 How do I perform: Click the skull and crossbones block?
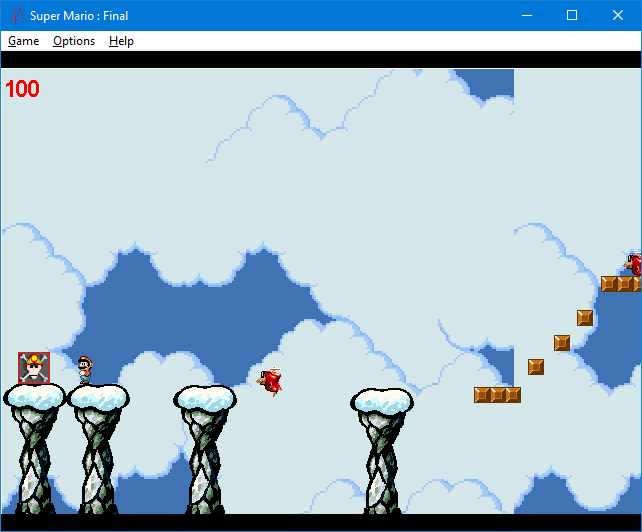[x=34, y=368]
